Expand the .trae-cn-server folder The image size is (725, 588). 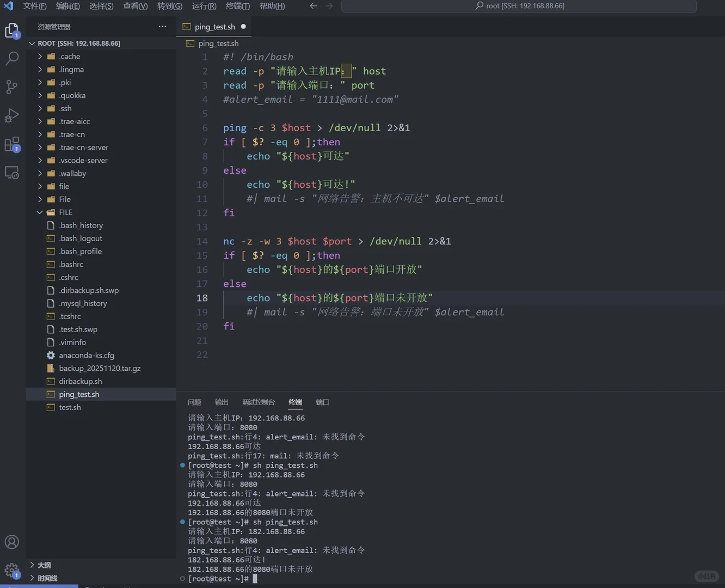coord(101,148)
